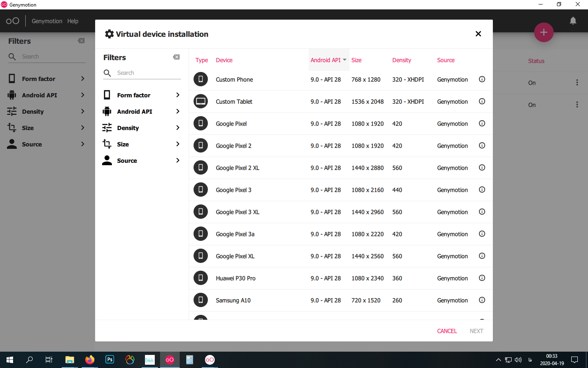The image size is (588, 368).
Task: Open the Genymotion menu
Action: tap(47, 21)
